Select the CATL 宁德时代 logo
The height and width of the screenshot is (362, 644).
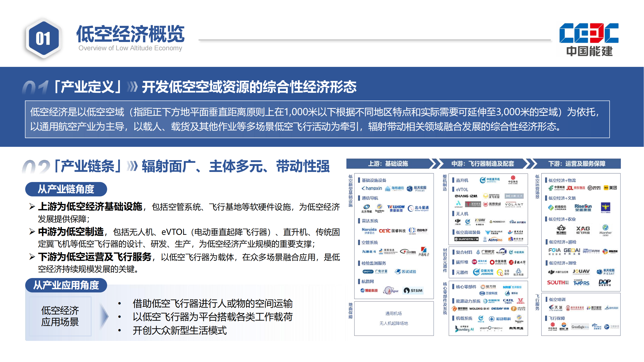pos(508,301)
